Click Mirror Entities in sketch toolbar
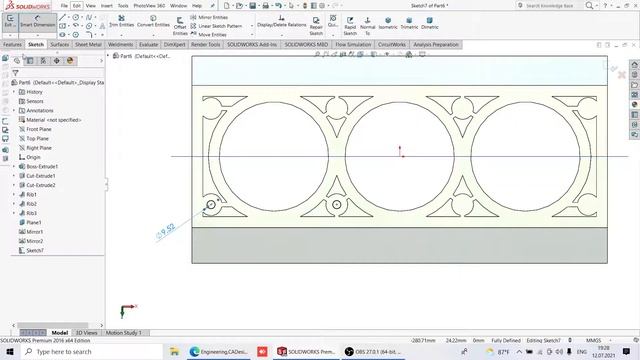The image size is (640, 360). click(x=209, y=18)
